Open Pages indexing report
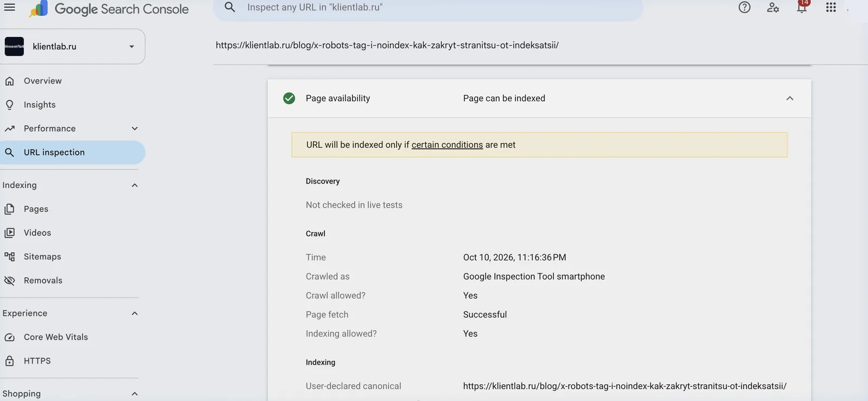Image resolution: width=868 pixels, height=401 pixels. pyautogui.click(x=36, y=209)
